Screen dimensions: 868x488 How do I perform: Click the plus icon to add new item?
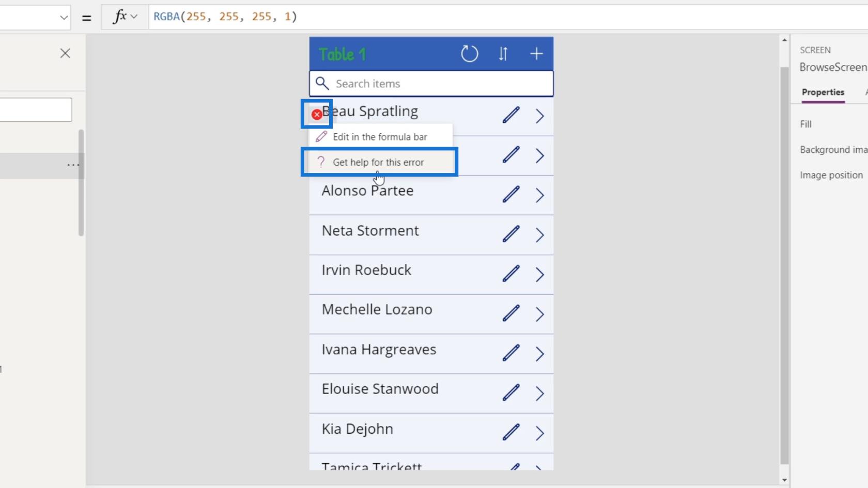[x=536, y=54]
